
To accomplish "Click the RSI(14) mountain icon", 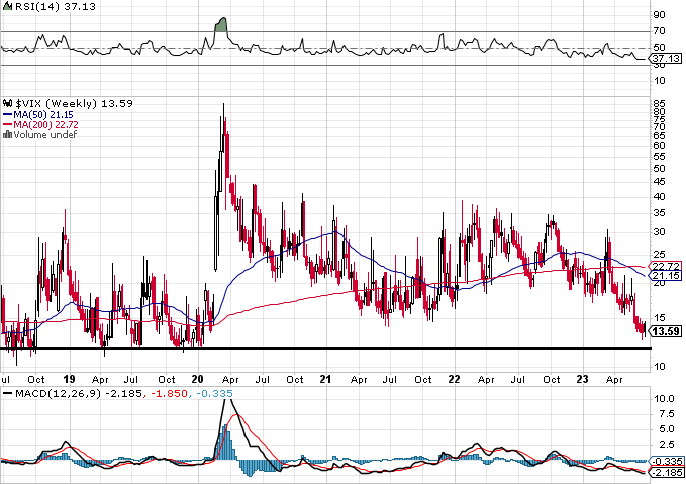I will click(7, 6).
